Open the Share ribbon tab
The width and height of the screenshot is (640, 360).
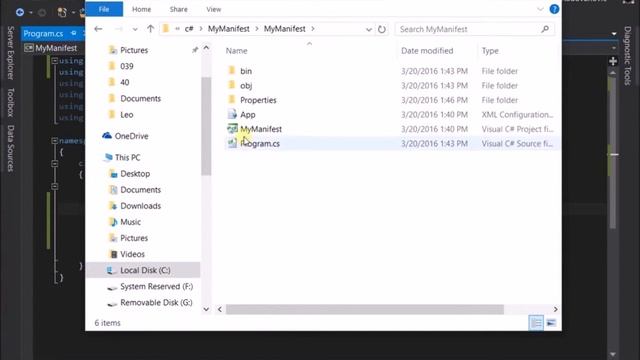coord(178,9)
